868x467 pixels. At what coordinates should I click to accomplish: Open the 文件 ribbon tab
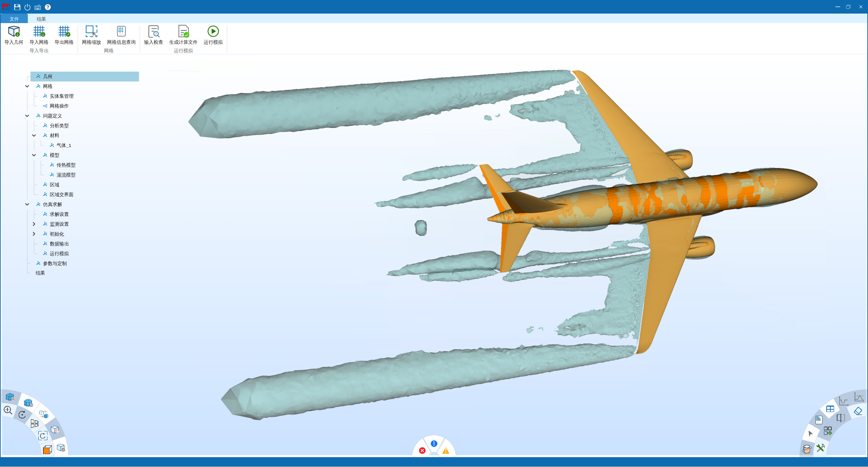[x=14, y=19]
